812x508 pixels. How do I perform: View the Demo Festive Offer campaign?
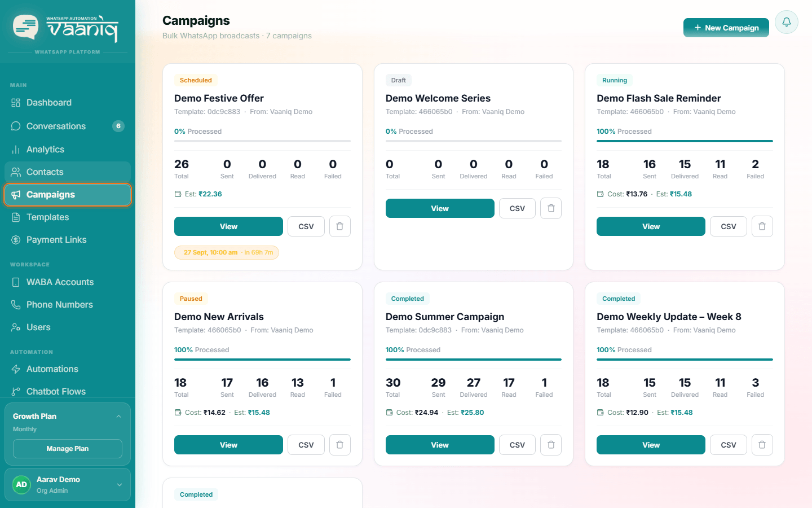(228, 226)
